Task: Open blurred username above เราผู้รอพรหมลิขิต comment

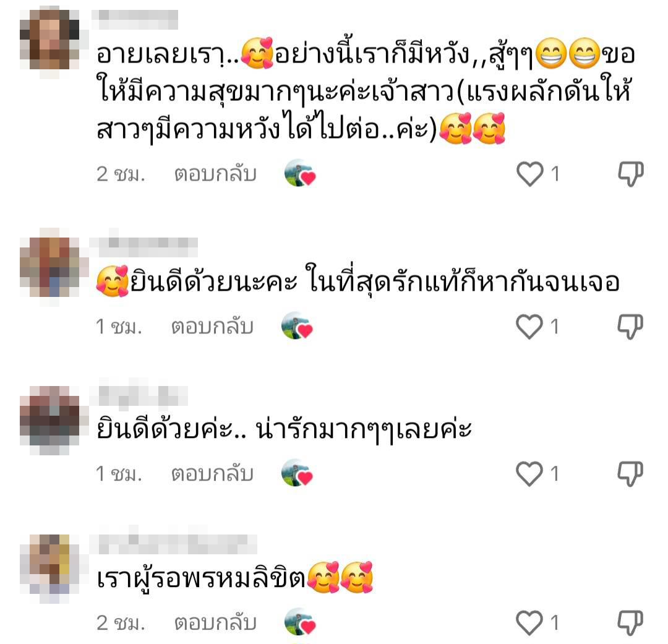Action: (174, 543)
